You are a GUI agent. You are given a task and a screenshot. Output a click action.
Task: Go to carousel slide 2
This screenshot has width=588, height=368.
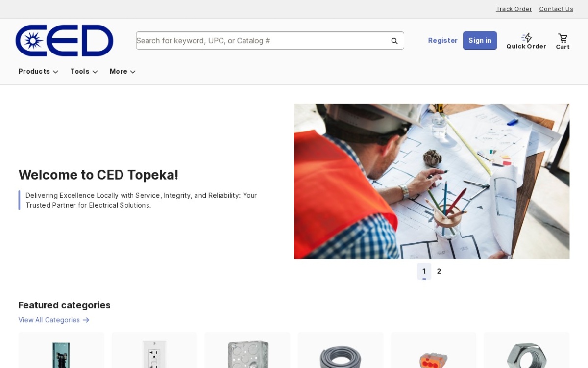coord(439,271)
